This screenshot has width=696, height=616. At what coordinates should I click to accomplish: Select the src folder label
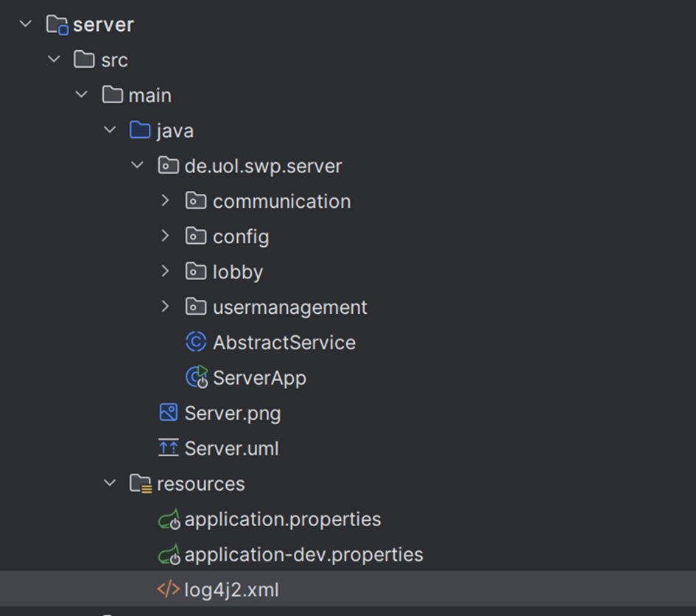tap(114, 60)
